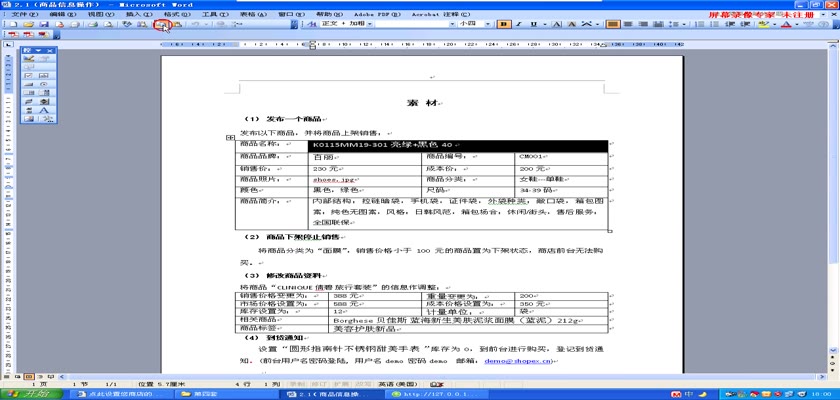Open the 视图(V) menu
The width and height of the screenshot is (840, 400).
point(101,14)
